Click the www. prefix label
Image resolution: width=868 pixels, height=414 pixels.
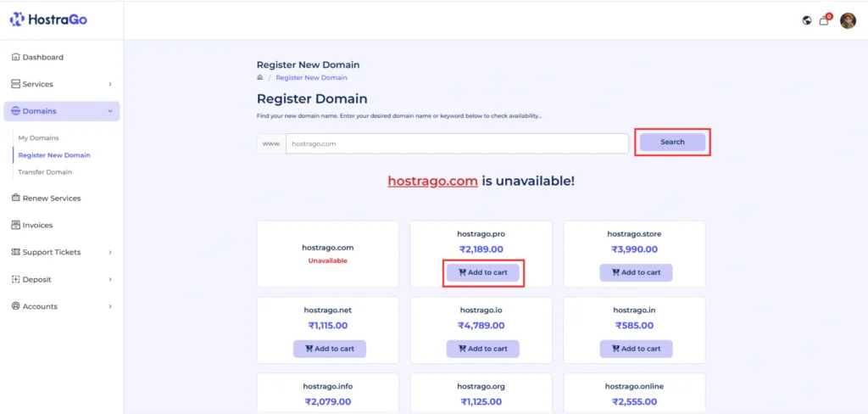point(271,143)
